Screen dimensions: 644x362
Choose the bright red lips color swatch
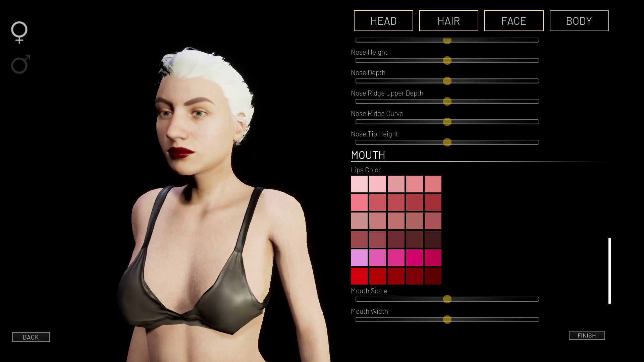359,276
